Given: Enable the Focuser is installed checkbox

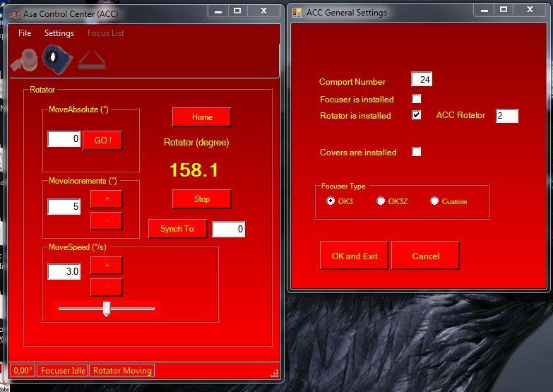Looking at the screenshot, I should (x=417, y=99).
